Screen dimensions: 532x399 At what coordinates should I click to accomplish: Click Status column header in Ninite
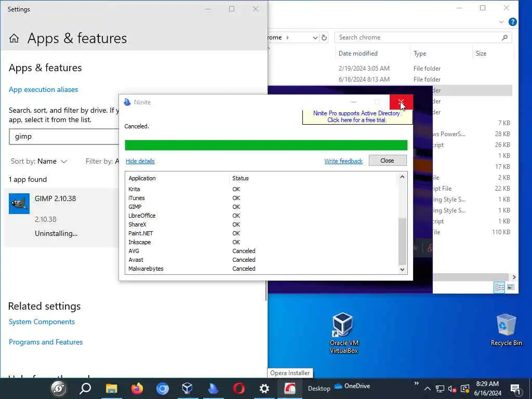click(x=241, y=179)
